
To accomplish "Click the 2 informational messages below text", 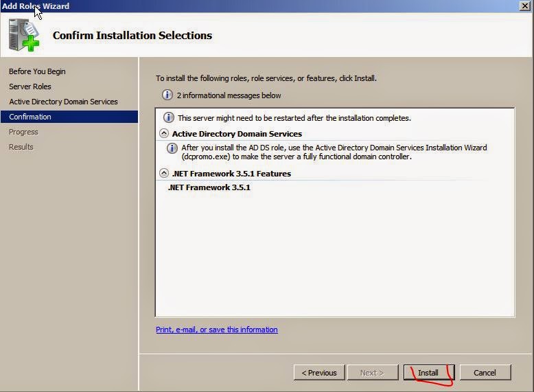I will click(x=229, y=95).
